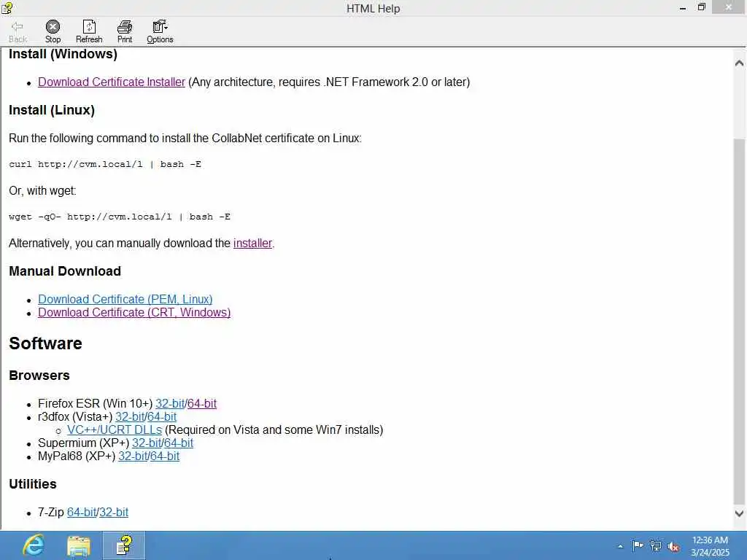The height and width of the screenshot is (560, 747).
Task: Open File Explorer from taskbar
Action: pyautogui.click(x=79, y=545)
